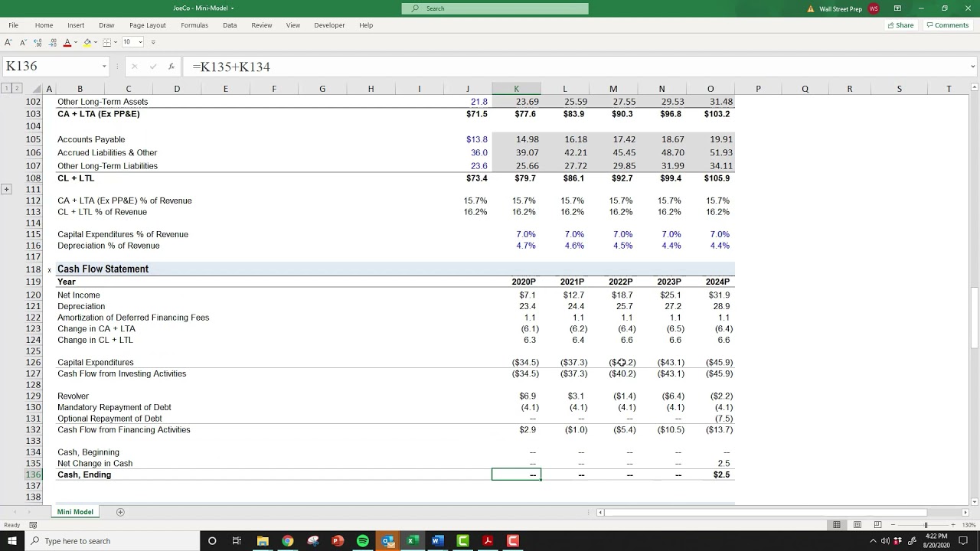Open the Comments pane button

pyautogui.click(x=947, y=25)
